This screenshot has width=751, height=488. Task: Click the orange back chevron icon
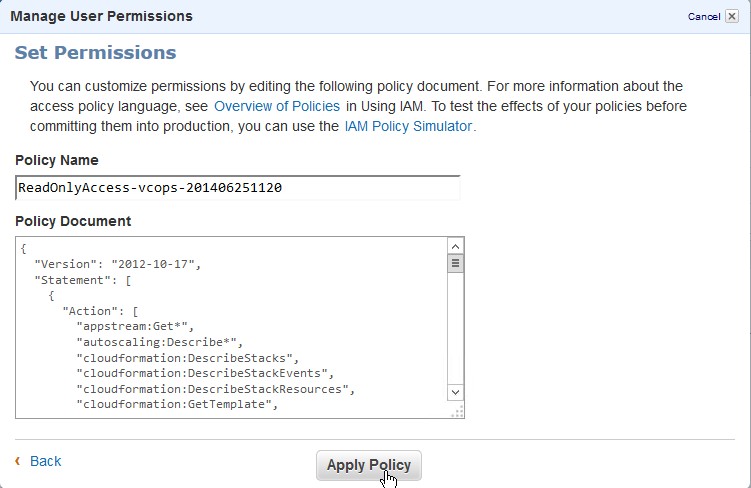pos(18,461)
